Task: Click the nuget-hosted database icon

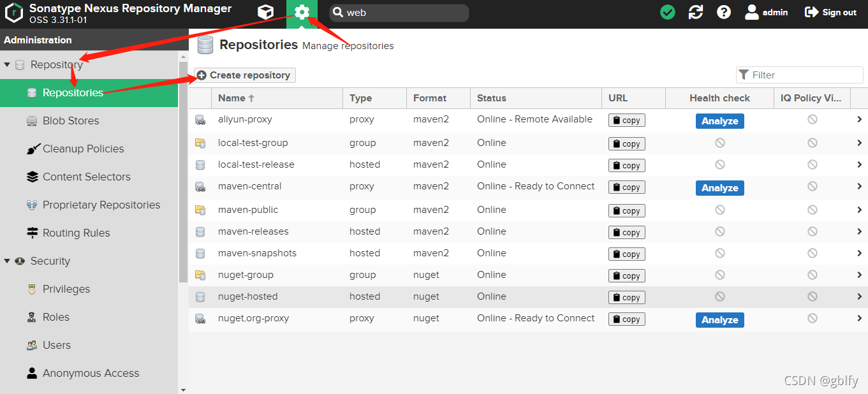Action: click(200, 297)
